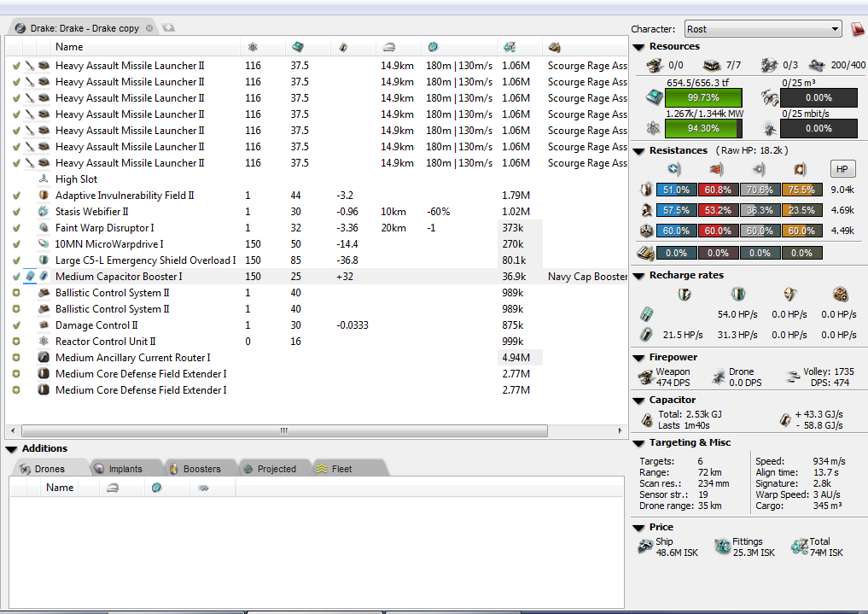Collapse the Resistances section

638,151
